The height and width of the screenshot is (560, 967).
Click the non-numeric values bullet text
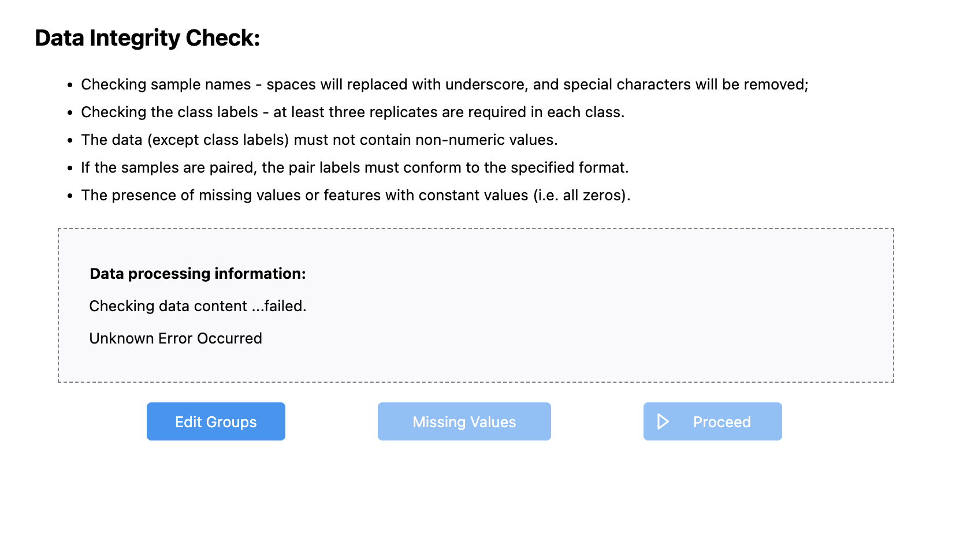(319, 140)
